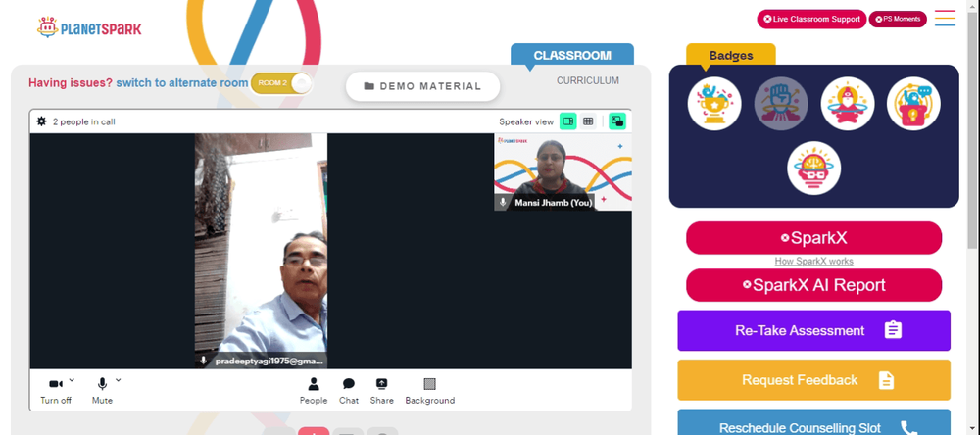Viewport: 980px width, 435px height.
Task: Share your screen
Action: [x=381, y=391]
